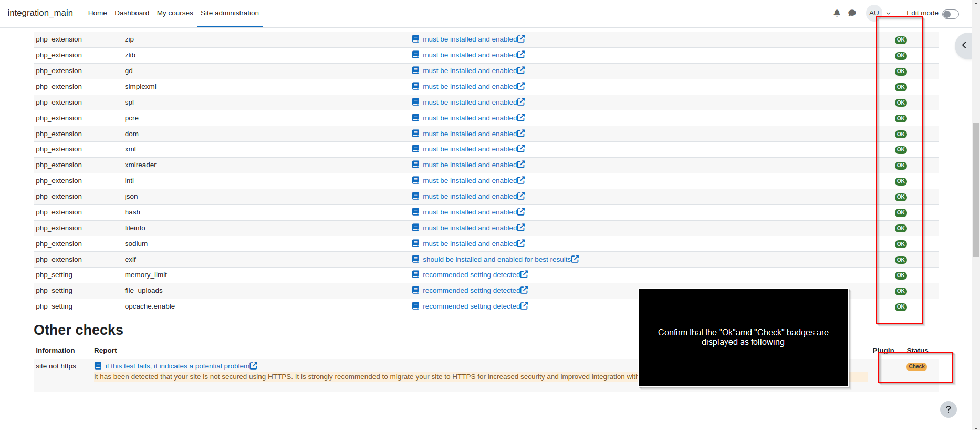This screenshot has width=980, height=430.
Task: Click the 'Other checks' heading
Action: [78, 330]
